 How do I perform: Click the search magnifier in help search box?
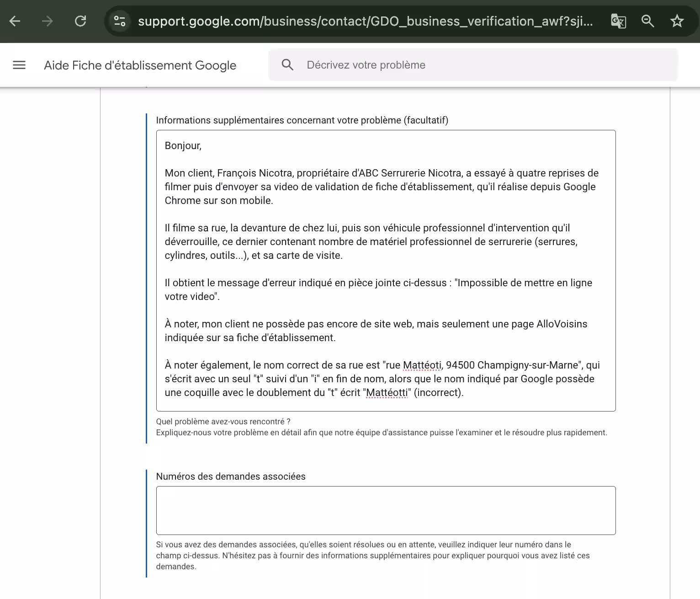[x=287, y=65]
